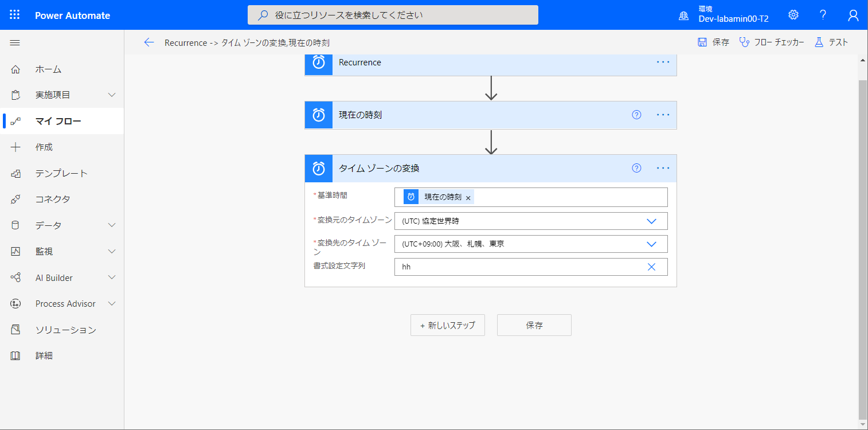Click the back arrow to exit the flow editor
868x430 pixels.
(x=149, y=42)
